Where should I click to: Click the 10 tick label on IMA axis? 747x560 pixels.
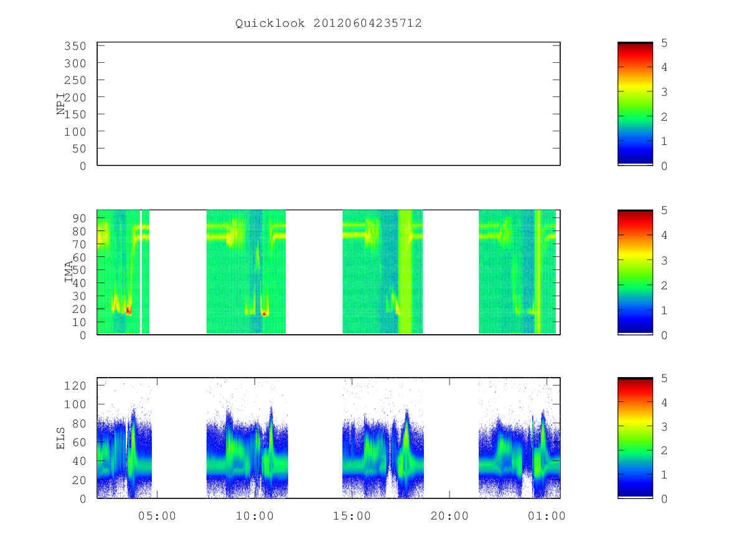click(78, 322)
